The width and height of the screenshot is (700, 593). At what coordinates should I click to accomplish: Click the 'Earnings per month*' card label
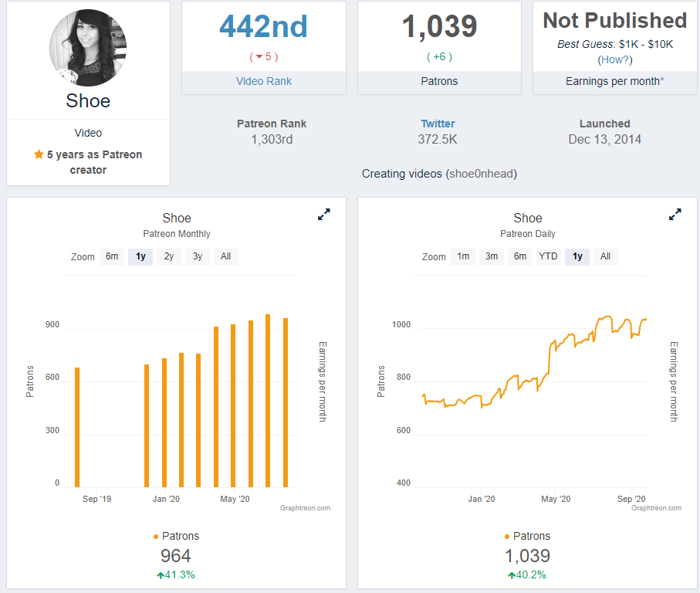tap(615, 81)
